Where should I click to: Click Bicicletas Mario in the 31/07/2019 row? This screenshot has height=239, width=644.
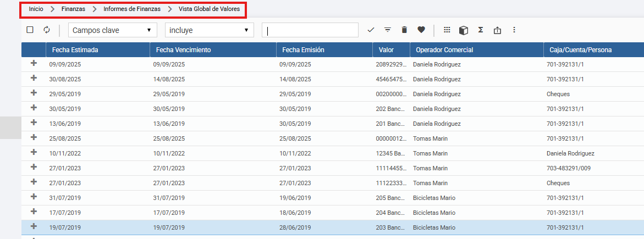click(434, 198)
